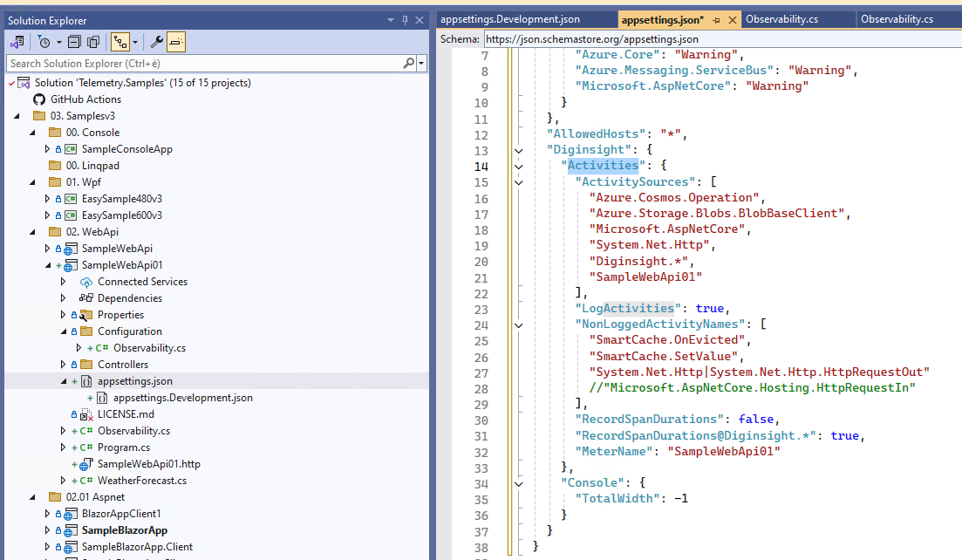Expand the Controllers folder node

64,365
